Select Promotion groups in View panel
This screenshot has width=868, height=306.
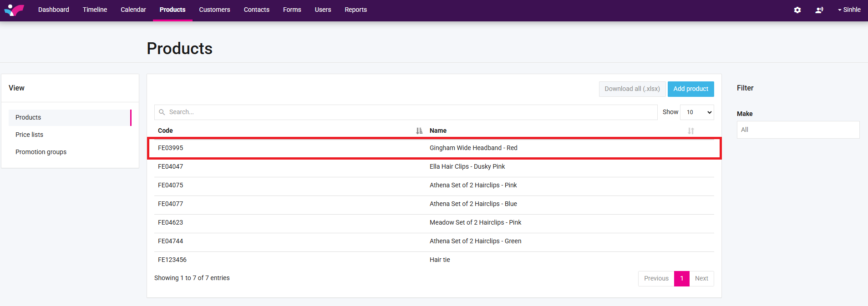[x=41, y=152]
